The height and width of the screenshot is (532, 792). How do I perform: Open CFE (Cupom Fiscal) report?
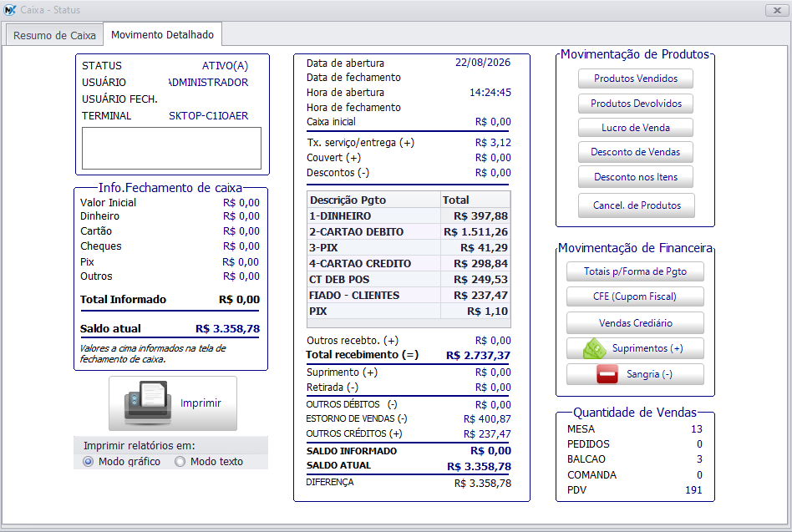coord(635,296)
